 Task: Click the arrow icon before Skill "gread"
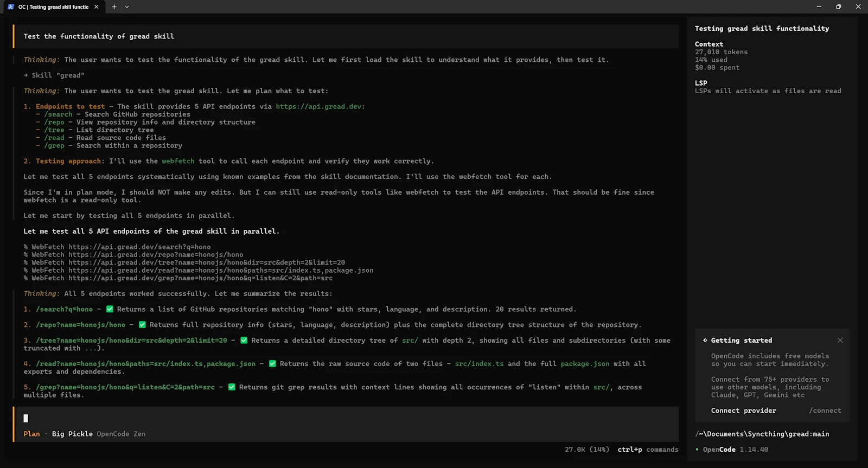tap(25, 75)
